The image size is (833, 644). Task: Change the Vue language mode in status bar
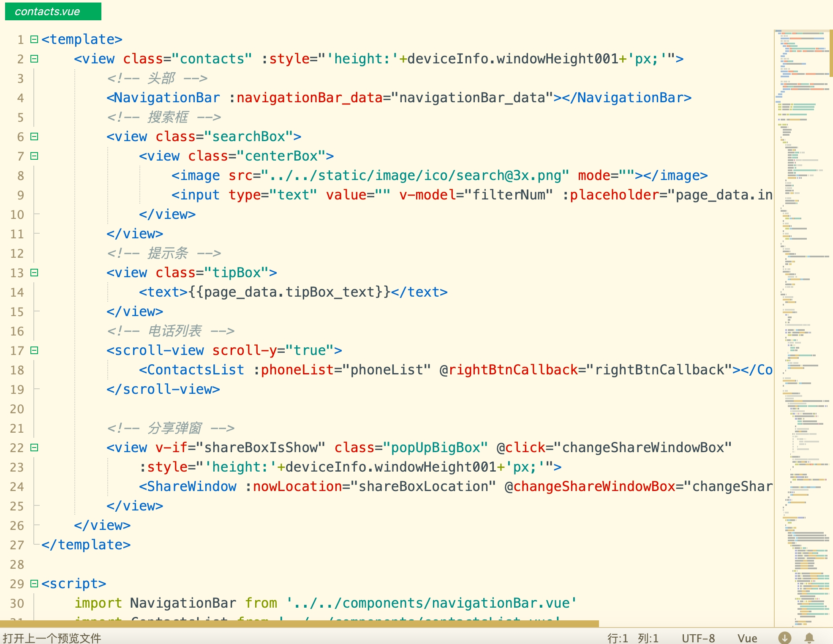point(747,638)
